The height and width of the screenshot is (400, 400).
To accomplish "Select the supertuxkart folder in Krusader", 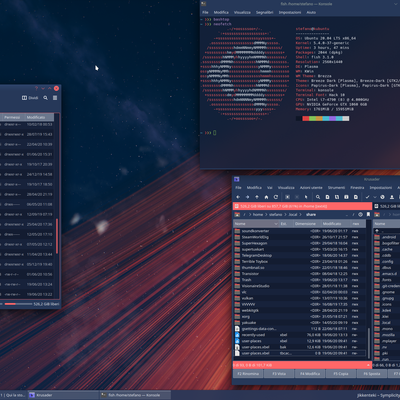I will tap(300, 249).
